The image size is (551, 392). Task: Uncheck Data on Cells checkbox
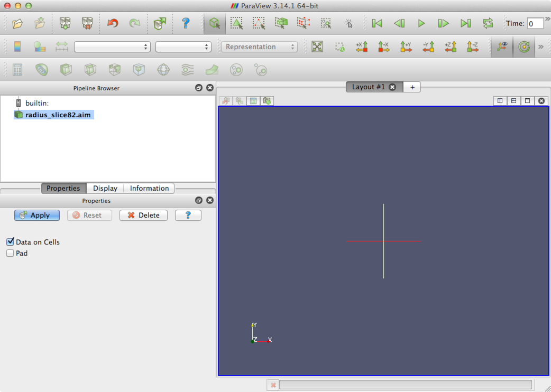[10, 242]
